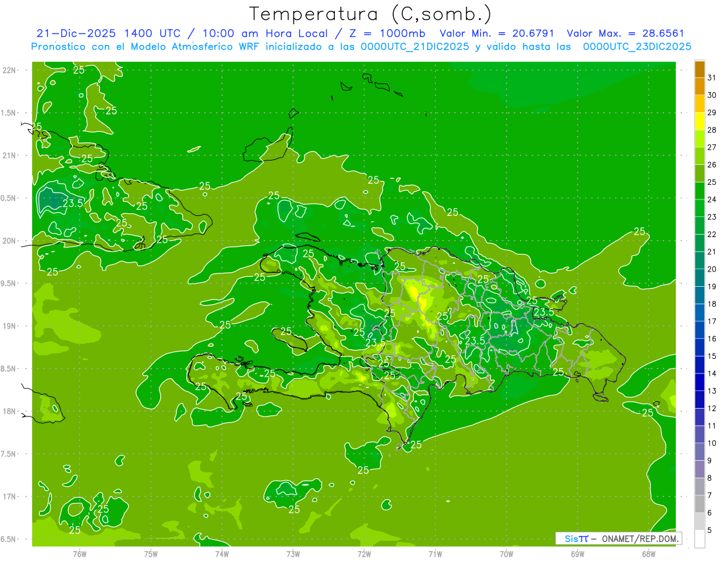Click the 'Temperatura (C,somb.)' title

pyautogui.click(x=371, y=13)
